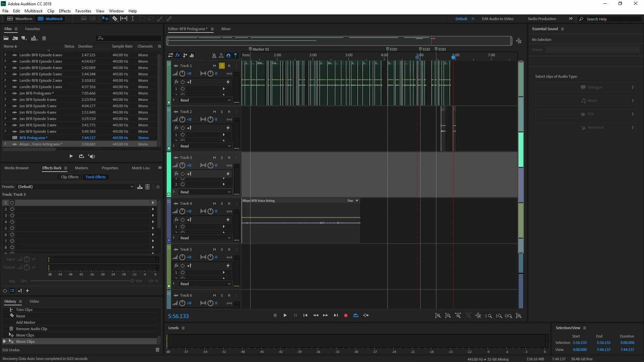644x362 pixels.
Task: Select the Time Selection tool
Action: point(132,19)
